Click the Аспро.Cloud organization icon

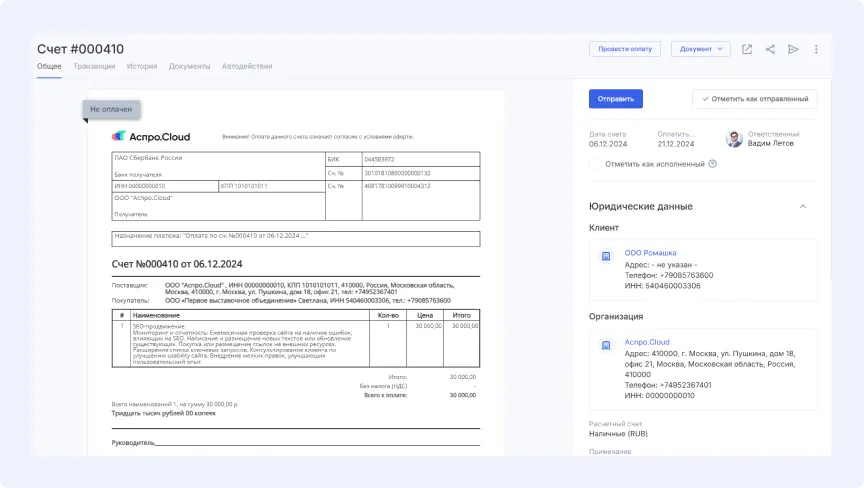(606, 345)
